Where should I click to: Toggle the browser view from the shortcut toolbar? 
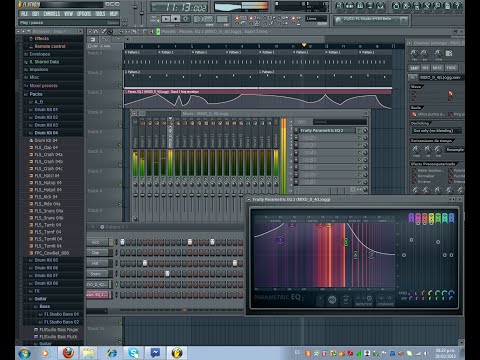[370, 6]
